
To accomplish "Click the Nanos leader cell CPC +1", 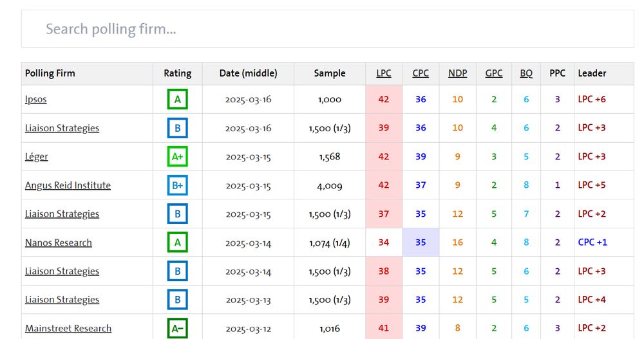I will [x=592, y=242].
